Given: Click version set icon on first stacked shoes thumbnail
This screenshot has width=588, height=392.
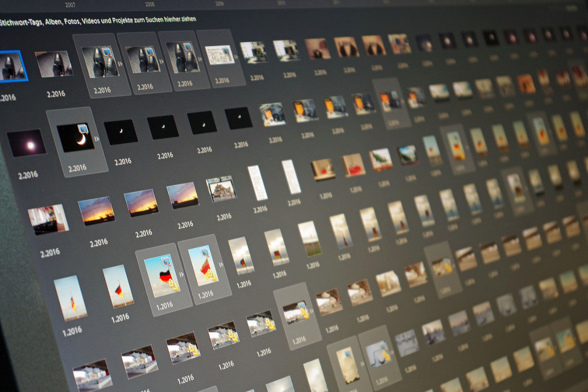Looking at the screenshot, I should click(107, 52).
